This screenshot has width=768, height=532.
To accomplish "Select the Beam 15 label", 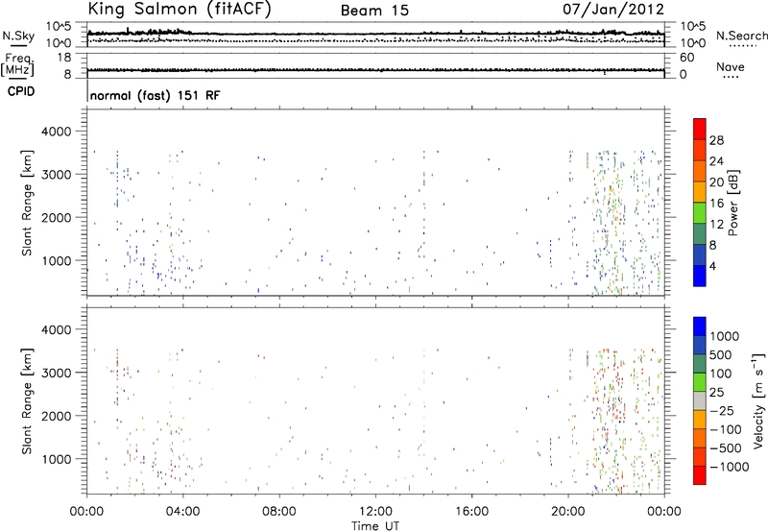I will coord(374,11).
